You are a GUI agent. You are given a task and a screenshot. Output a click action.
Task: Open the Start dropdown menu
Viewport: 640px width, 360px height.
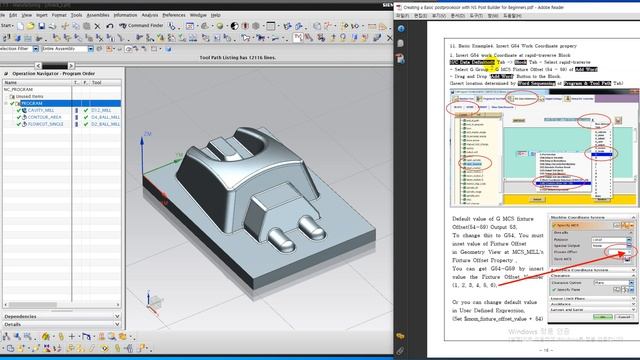tap(7, 25)
